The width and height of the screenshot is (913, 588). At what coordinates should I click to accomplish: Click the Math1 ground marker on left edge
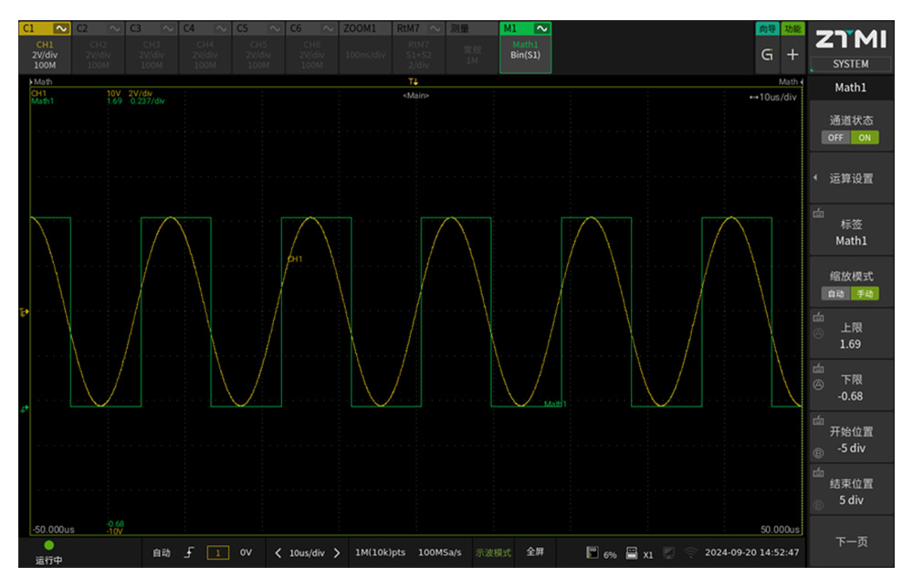click(x=24, y=409)
